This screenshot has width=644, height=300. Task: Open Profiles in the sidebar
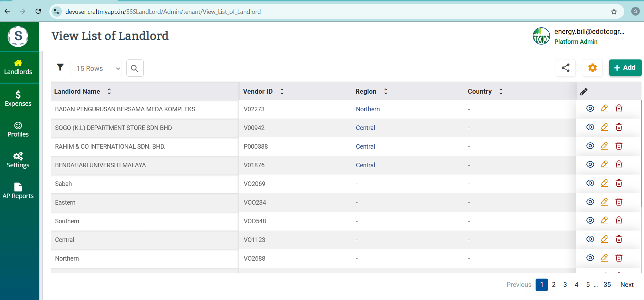(18, 130)
